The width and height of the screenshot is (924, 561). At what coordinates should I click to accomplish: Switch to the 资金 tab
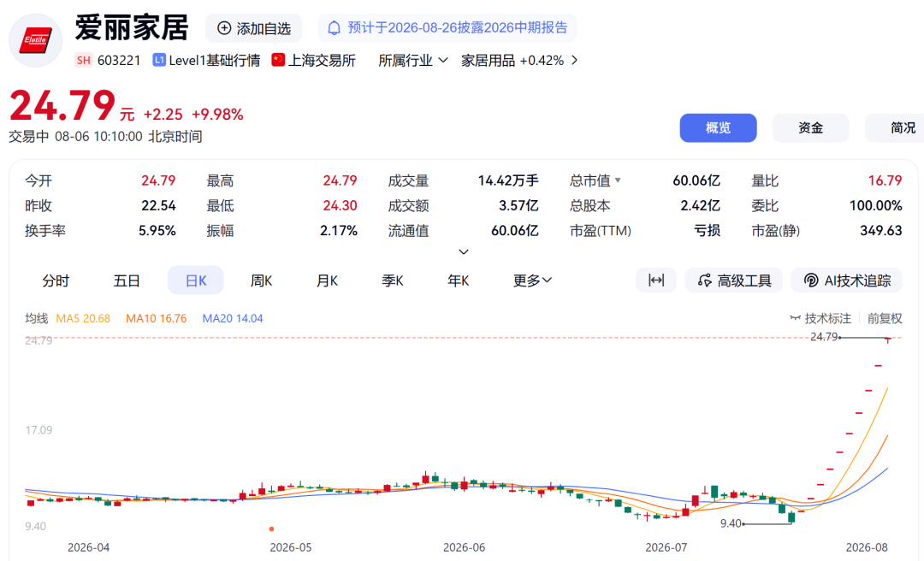click(810, 128)
